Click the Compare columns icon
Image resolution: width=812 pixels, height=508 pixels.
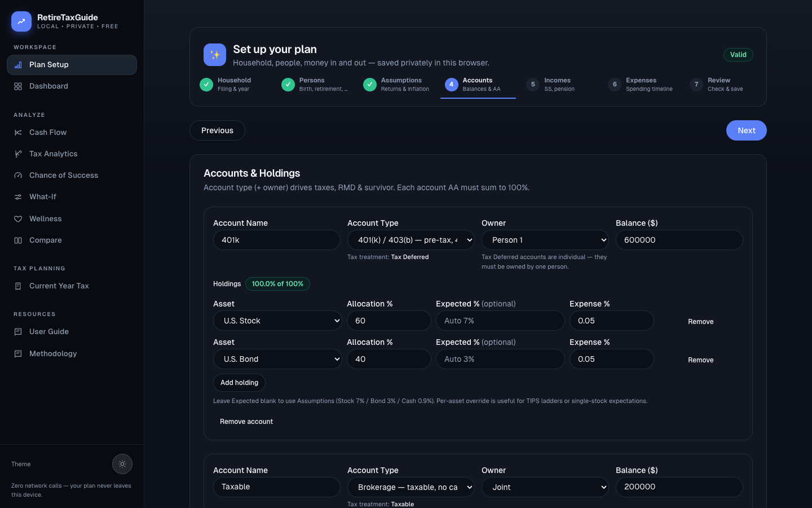(x=18, y=240)
